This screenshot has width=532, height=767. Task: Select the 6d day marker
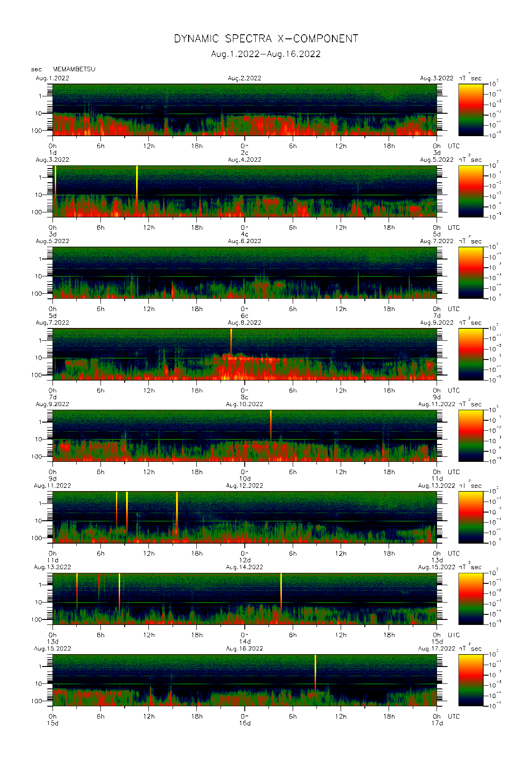[x=245, y=316]
